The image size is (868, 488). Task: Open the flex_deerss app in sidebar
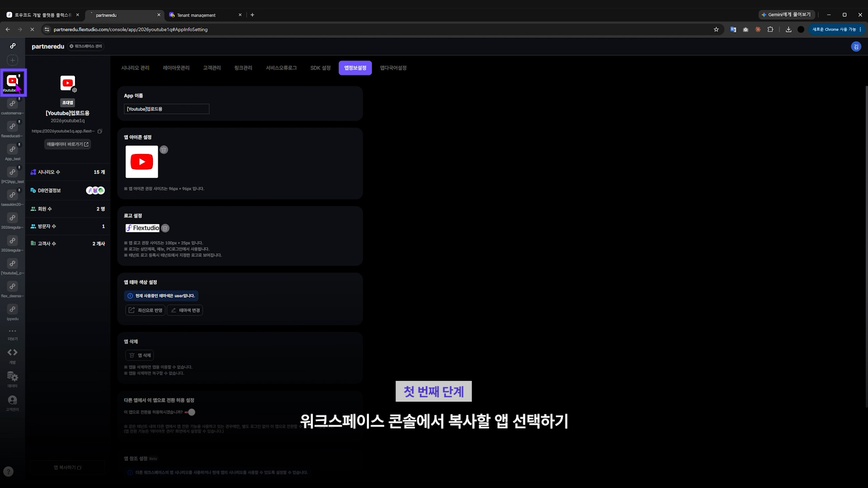tap(13, 289)
